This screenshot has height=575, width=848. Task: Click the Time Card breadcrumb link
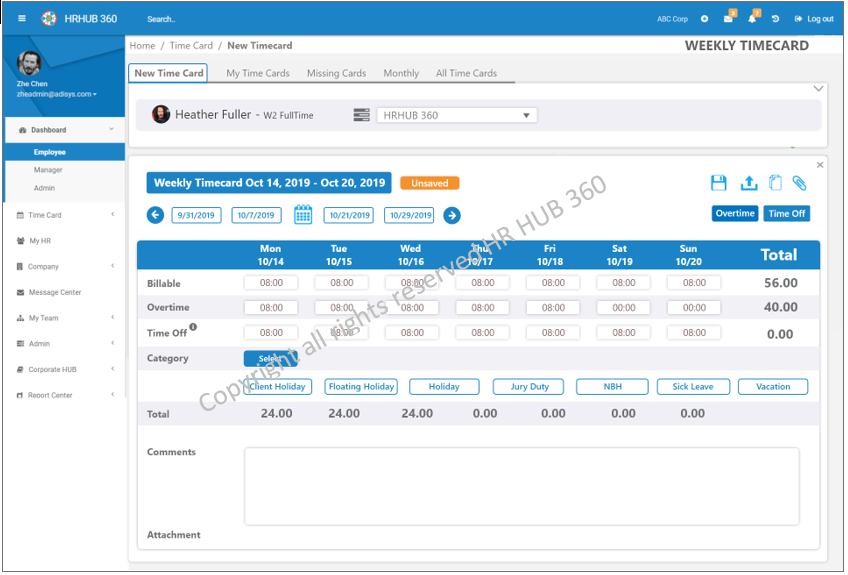(191, 45)
